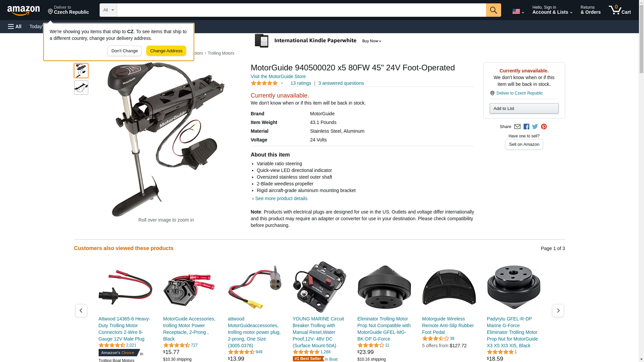Click next arrow in product carousel
Viewport: 644px width, 362px height.
point(558,311)
